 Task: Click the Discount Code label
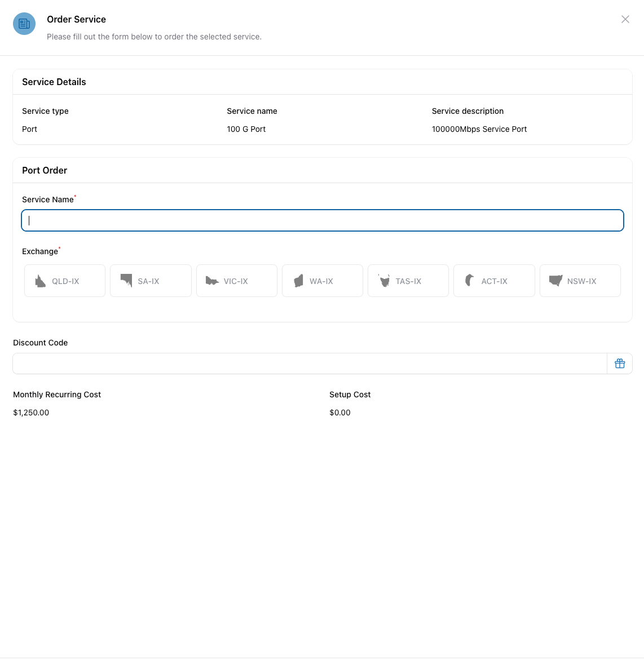[x=40, y=343]
